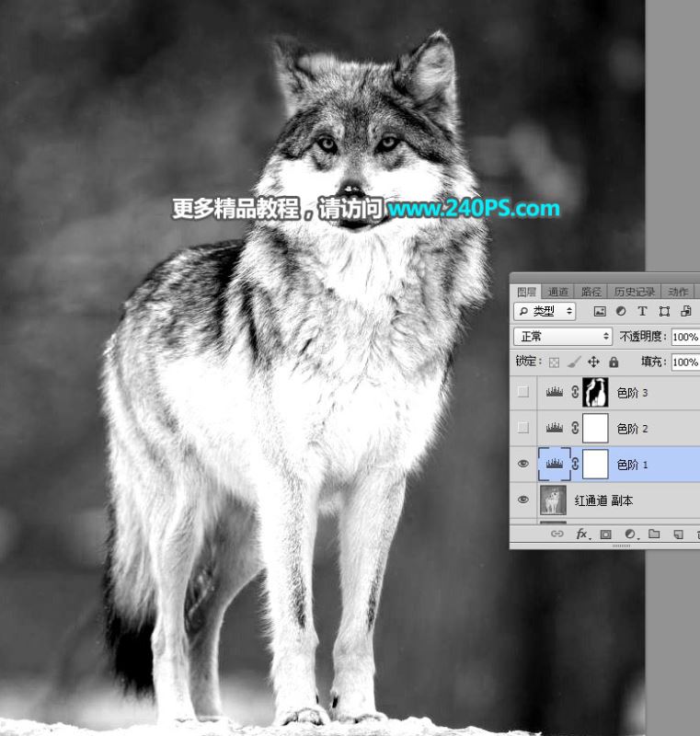Select the 红通道 副本 layer thumbnail
This screenshot has width=700, height=736.
coord(554,500)
